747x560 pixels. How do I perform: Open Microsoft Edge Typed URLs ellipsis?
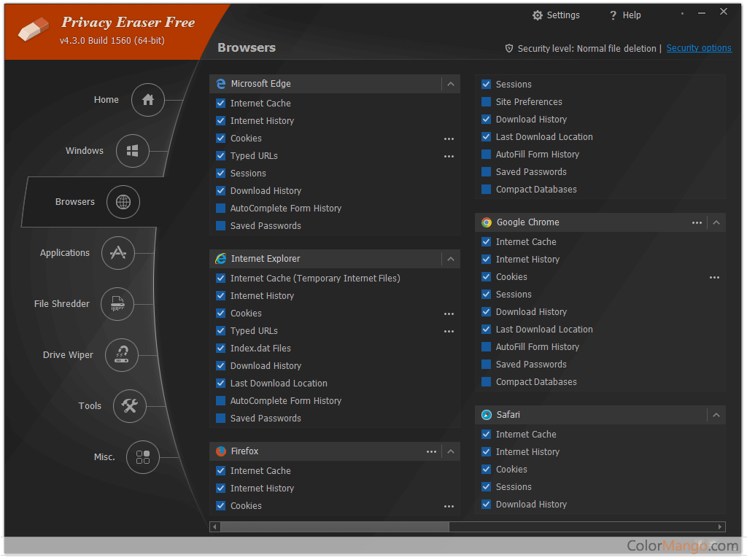(x=449, y=156)
